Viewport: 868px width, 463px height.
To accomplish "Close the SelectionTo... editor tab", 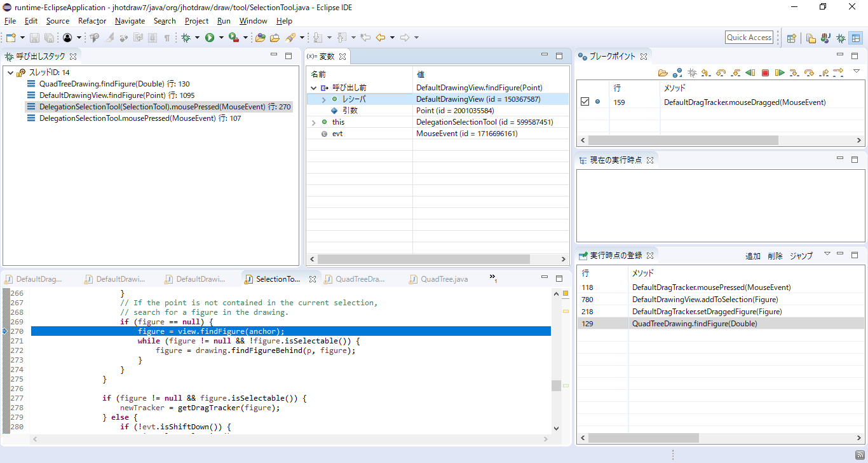I will (x=313, y=279).
